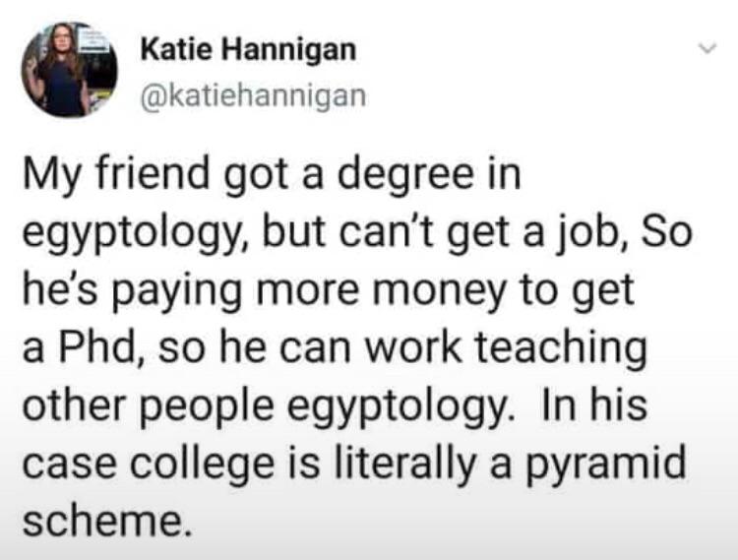Click the phrase 'other people' in the tweet
The height and width of the screenshot is (560, 738).
(x=148, y=407)
